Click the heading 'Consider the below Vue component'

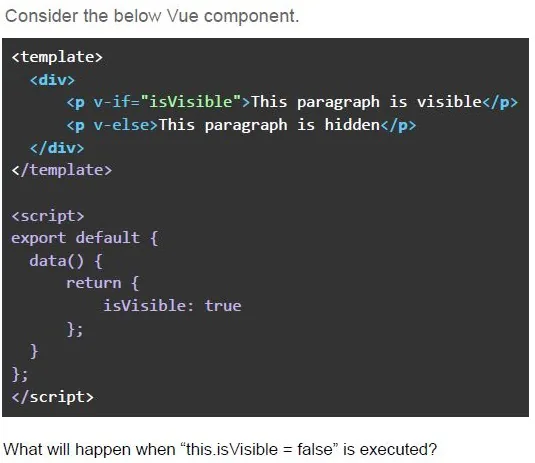click(x=152, y=16)
